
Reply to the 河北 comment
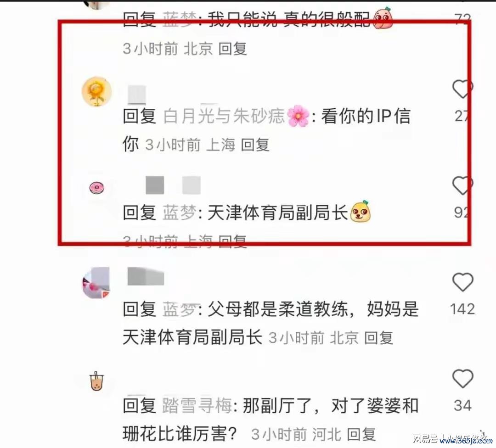pos(361,434)
